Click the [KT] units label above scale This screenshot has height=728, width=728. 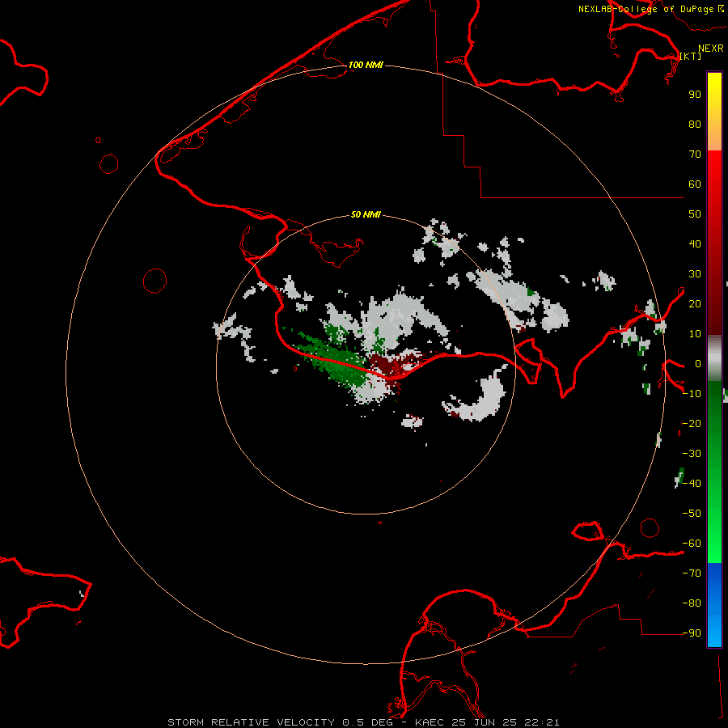[691, 56]
